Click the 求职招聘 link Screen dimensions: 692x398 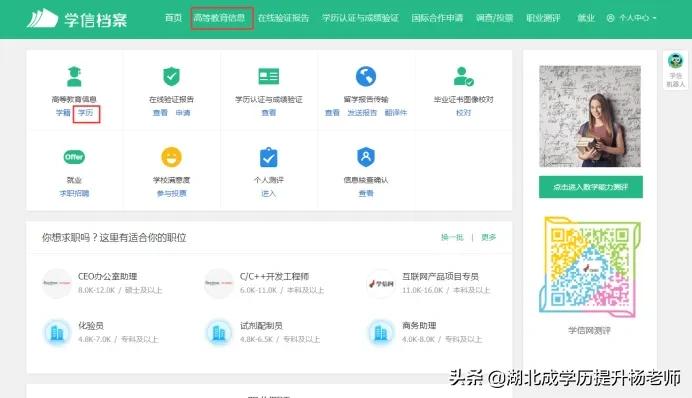pos(74,193)
